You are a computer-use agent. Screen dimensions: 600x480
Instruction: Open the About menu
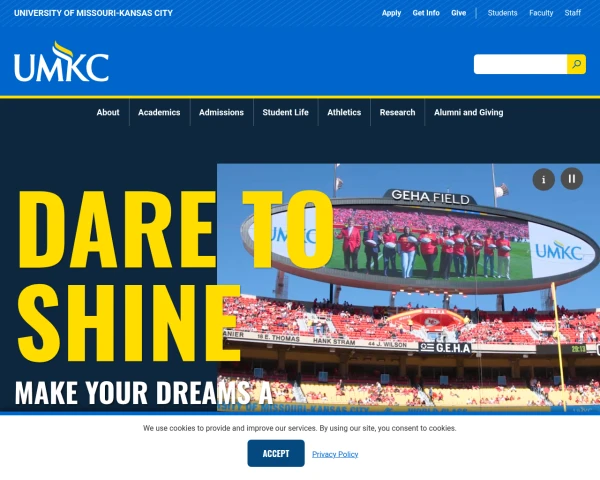(x=108, y=113)
